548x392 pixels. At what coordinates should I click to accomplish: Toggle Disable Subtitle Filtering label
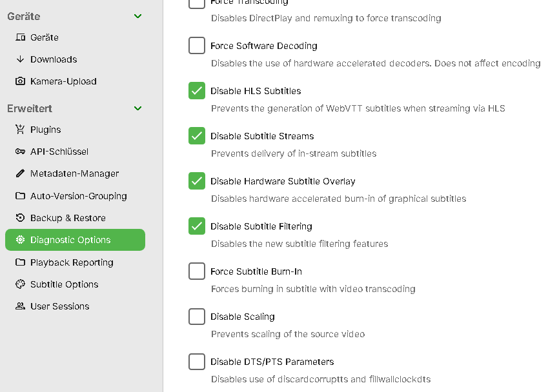261,226
